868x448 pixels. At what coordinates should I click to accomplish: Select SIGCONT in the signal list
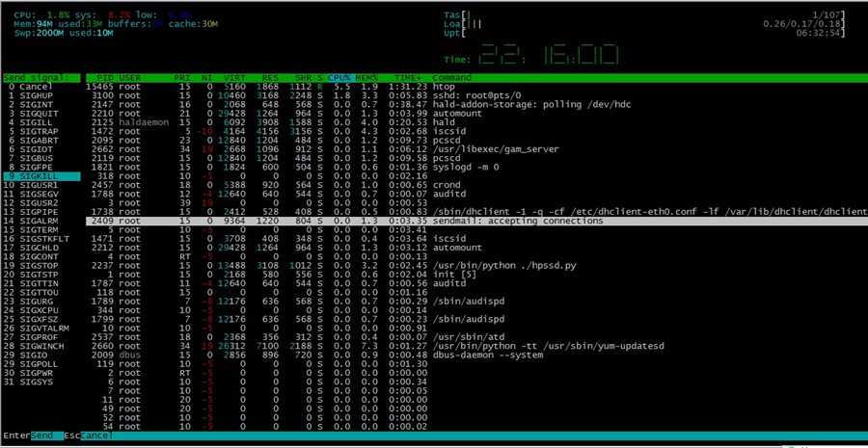[x=41, y=256]
